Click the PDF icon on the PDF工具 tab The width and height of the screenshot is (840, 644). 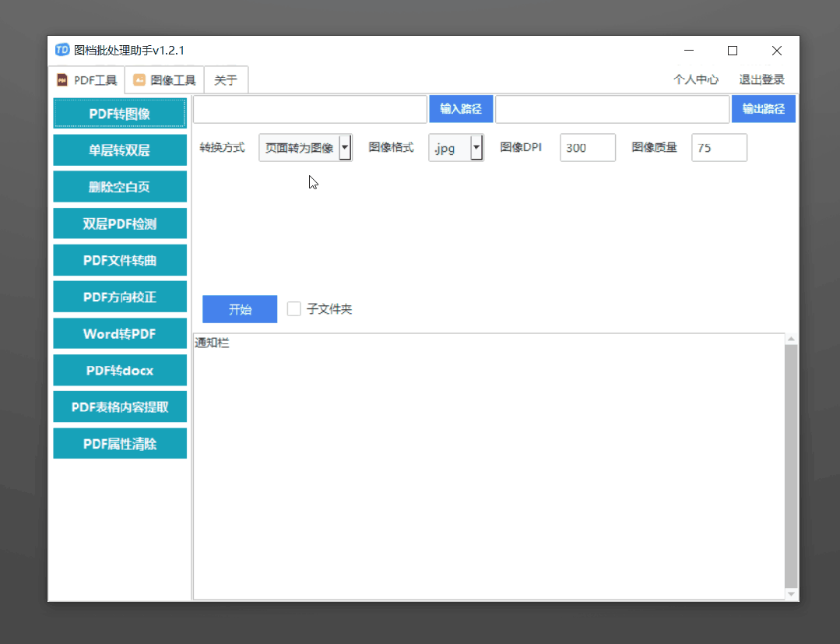point(62,79)
